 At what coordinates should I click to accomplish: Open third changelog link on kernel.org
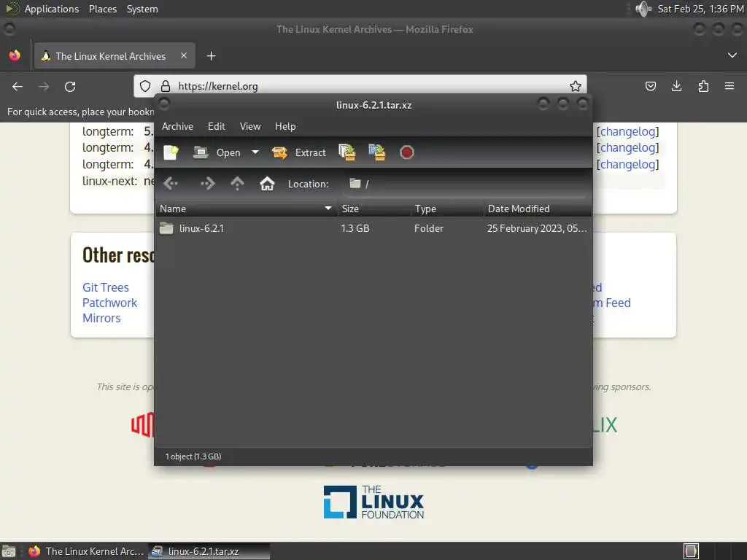[x=628, y=164]
